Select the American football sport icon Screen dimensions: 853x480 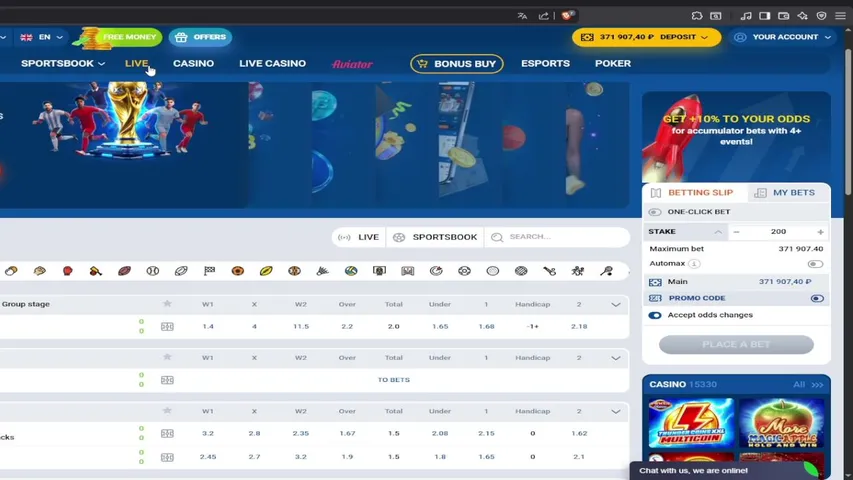click(125, 270)
